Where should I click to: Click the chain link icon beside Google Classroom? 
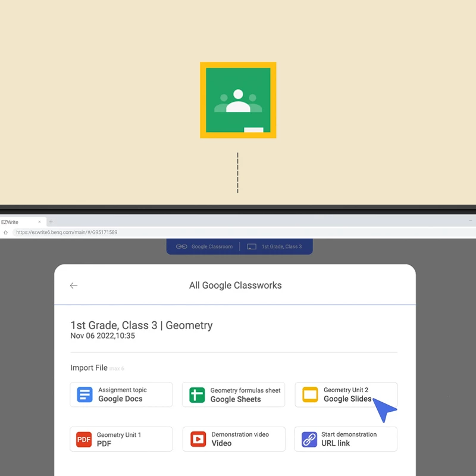pos(181,246)
